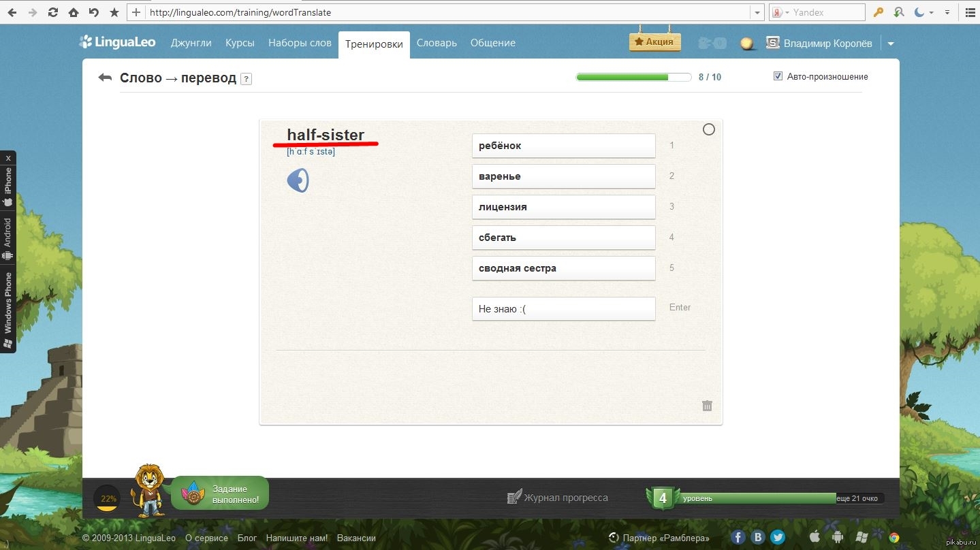This screenshot has height=550, width=980.
Task: Bookmark the page with the star icon
Action: tap(114, 12)
